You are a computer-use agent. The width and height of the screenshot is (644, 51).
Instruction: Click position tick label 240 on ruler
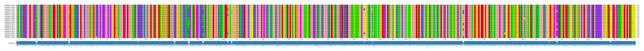(328, 40)
